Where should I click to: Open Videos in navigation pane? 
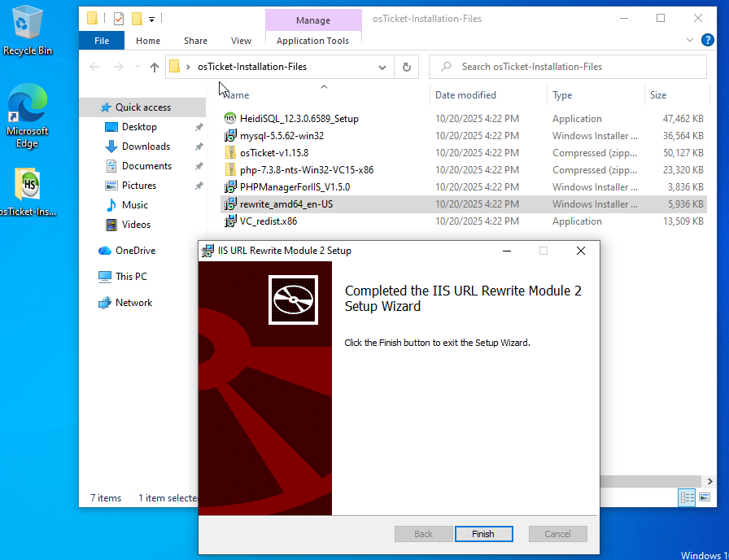point(136,225)
